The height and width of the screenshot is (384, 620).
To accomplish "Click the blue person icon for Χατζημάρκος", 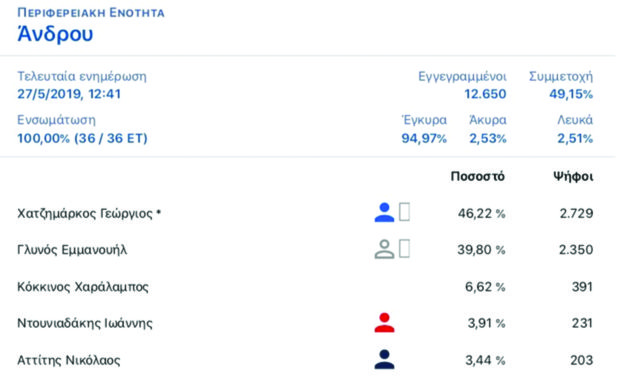I will 384,212.
